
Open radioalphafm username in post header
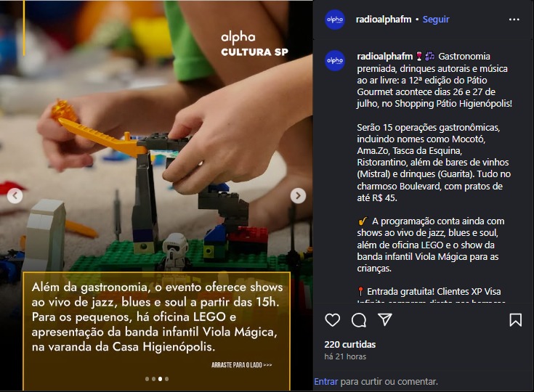point(384,20)
